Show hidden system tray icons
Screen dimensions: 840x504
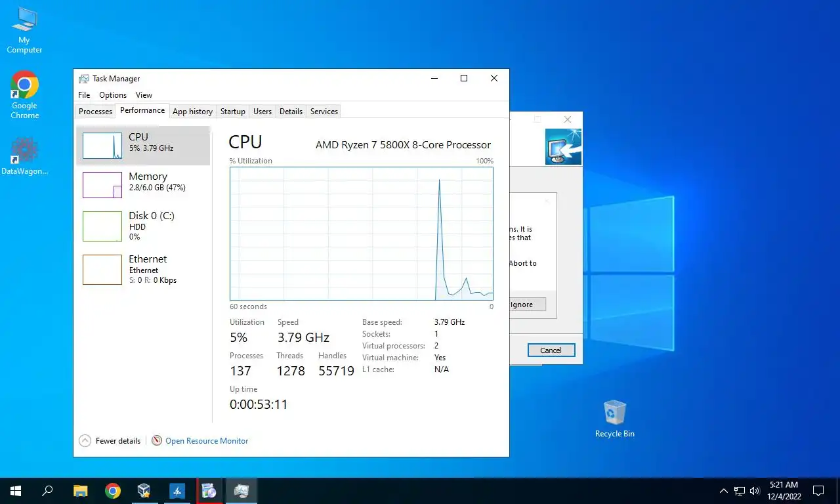724,491
